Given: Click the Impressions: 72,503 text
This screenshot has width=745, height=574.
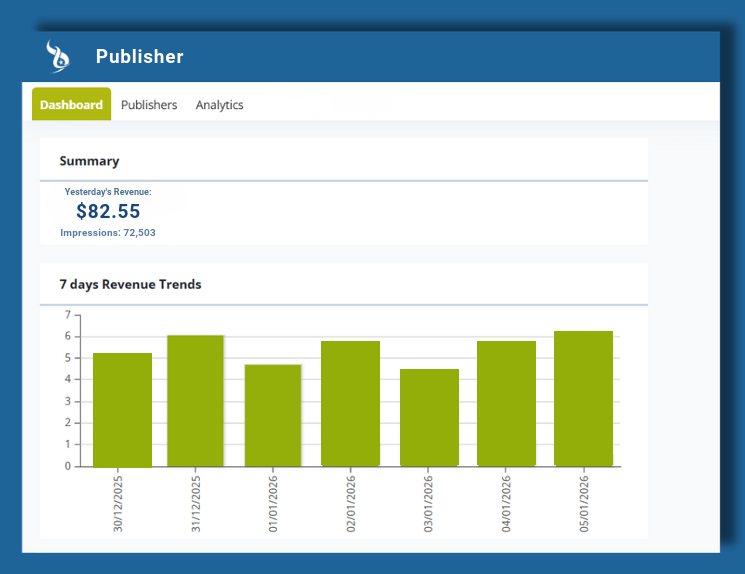Looking at the screenshot, I should [x=108, y=233].
